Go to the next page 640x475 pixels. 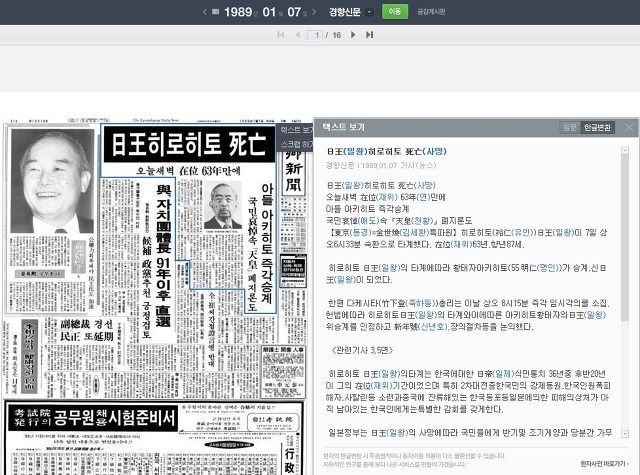click(x=353, y=35)
